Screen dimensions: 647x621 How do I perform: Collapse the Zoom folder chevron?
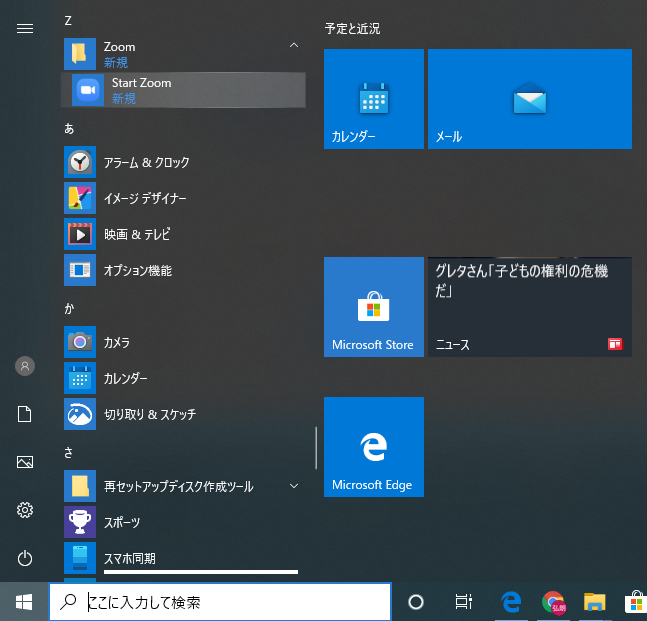pyautogui.click(x=294, y=45)
